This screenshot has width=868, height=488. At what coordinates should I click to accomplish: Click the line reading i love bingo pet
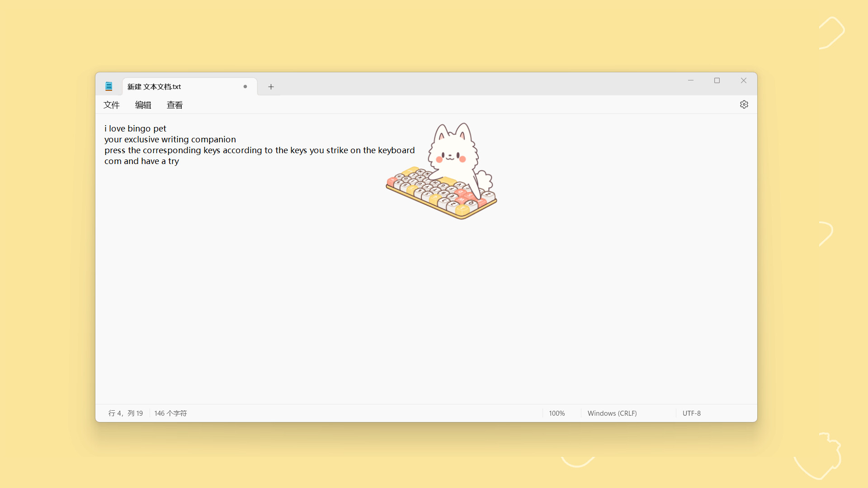coord(135,128)
